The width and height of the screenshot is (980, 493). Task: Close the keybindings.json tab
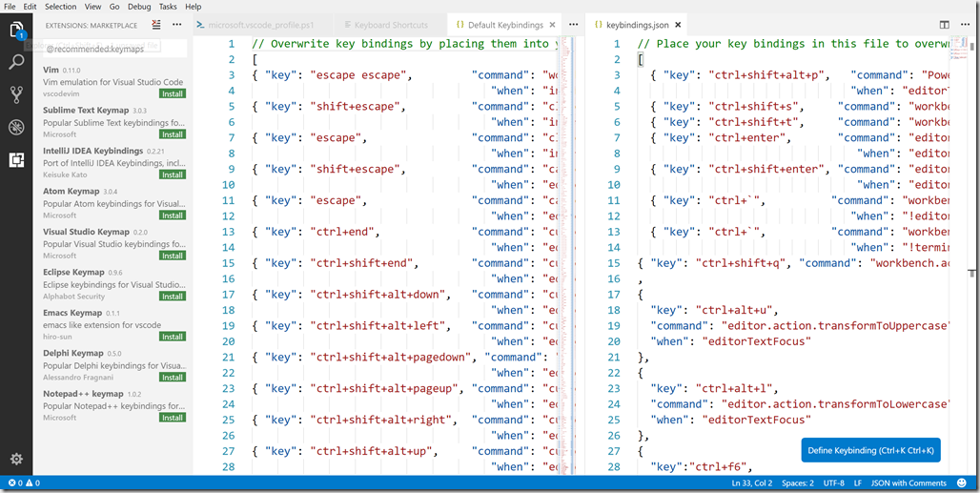678,25
